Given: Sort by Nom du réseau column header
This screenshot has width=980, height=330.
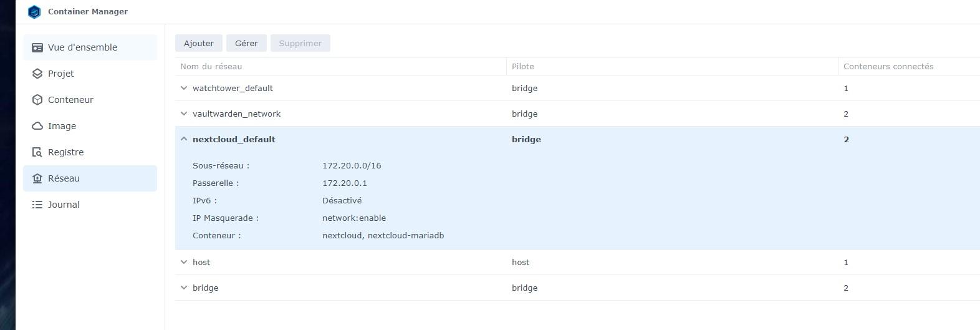Looking at the screenshot, I should (x=211, y=66).
